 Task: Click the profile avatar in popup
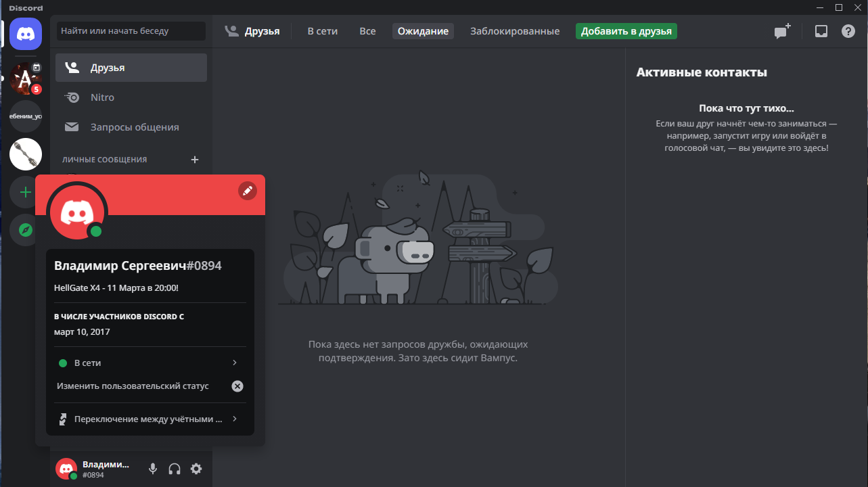coord(77,212)
